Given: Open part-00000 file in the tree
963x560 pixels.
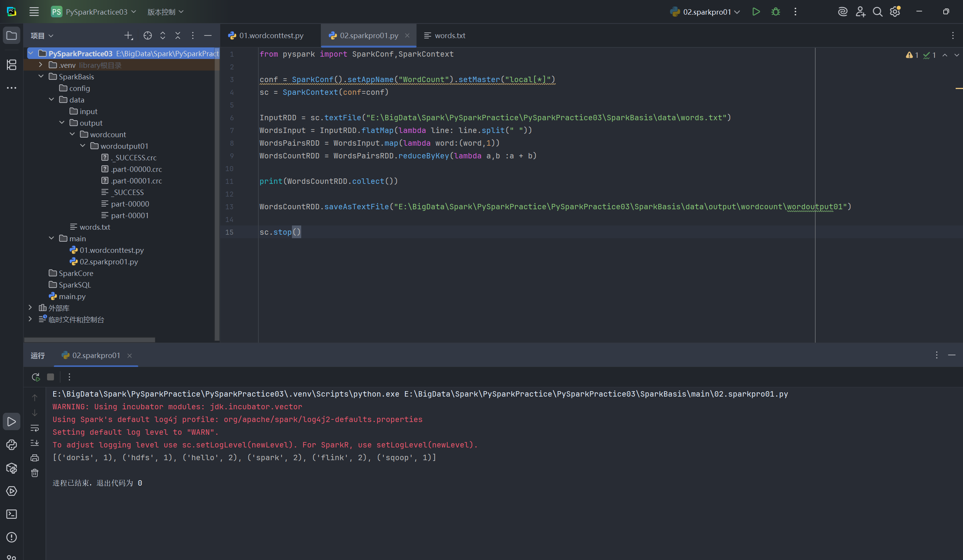Looking at the screenshot, I should (x=130, y=204).
